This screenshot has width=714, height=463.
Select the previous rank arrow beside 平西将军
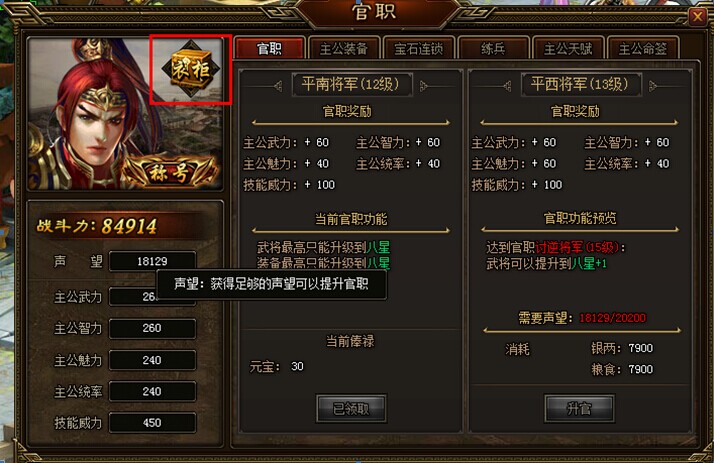pos(507,86)
